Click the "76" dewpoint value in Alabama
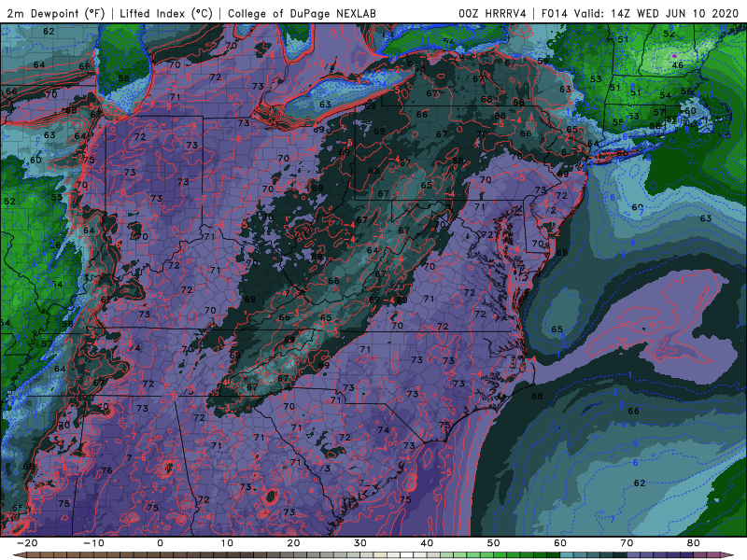 coord(106,470)
